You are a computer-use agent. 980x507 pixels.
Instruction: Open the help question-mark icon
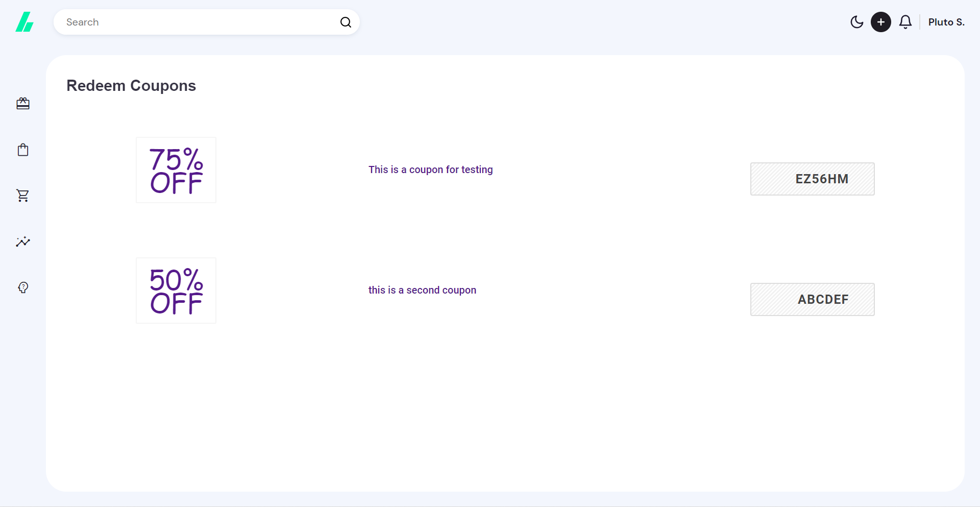[23, 287]
